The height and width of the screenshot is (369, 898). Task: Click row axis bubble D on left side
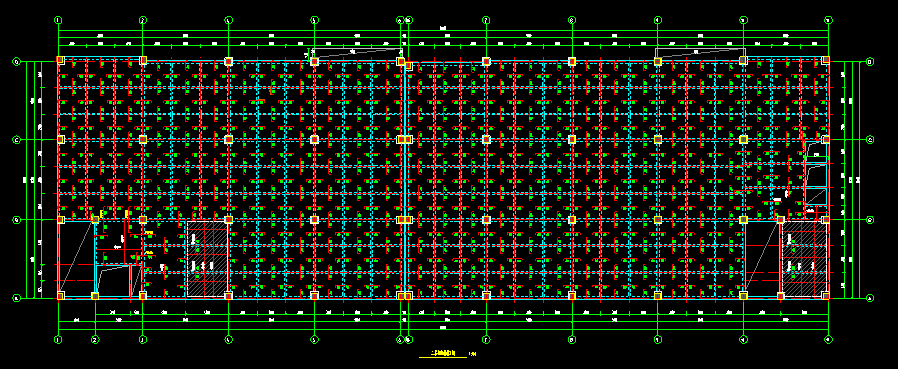[17, 61]
